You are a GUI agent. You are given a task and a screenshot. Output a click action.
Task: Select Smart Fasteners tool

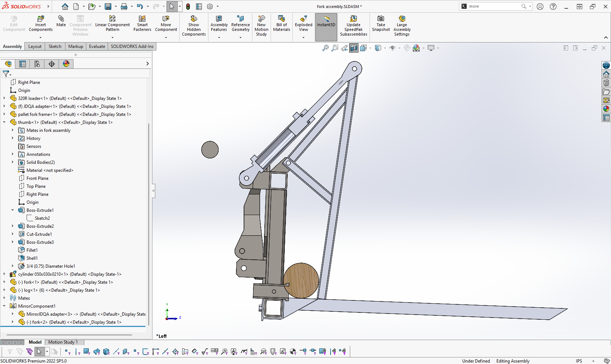point(142,19)
